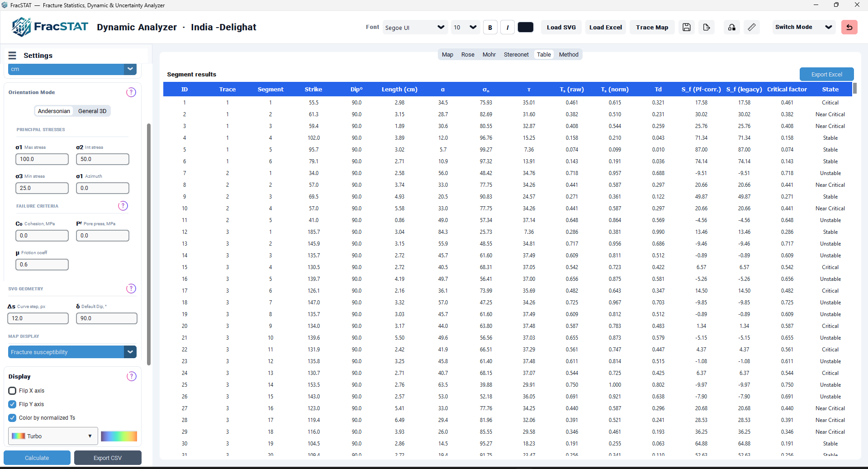The width and height of the screenshot is (868, 469).
Task: Switch to the Map tab
Action: point(447,55)
